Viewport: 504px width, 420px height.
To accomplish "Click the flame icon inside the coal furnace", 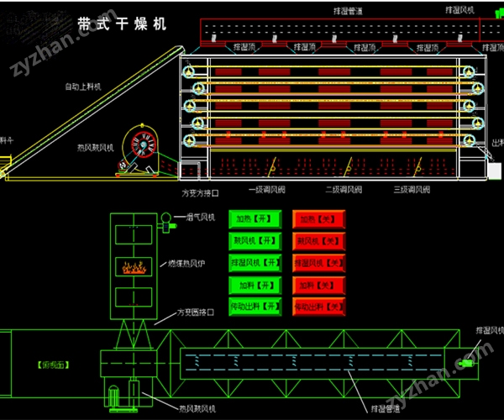I will (134, 267).
